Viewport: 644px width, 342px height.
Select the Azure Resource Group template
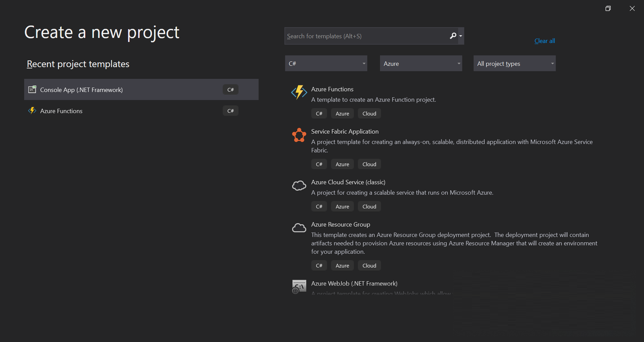point(340,225)
